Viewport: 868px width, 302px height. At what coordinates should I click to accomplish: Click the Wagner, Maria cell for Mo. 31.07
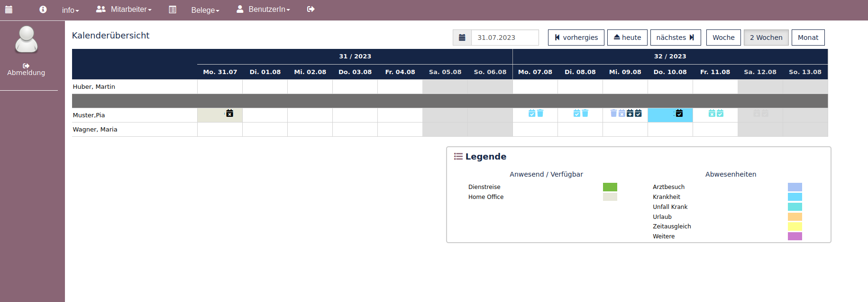(220, 129)
